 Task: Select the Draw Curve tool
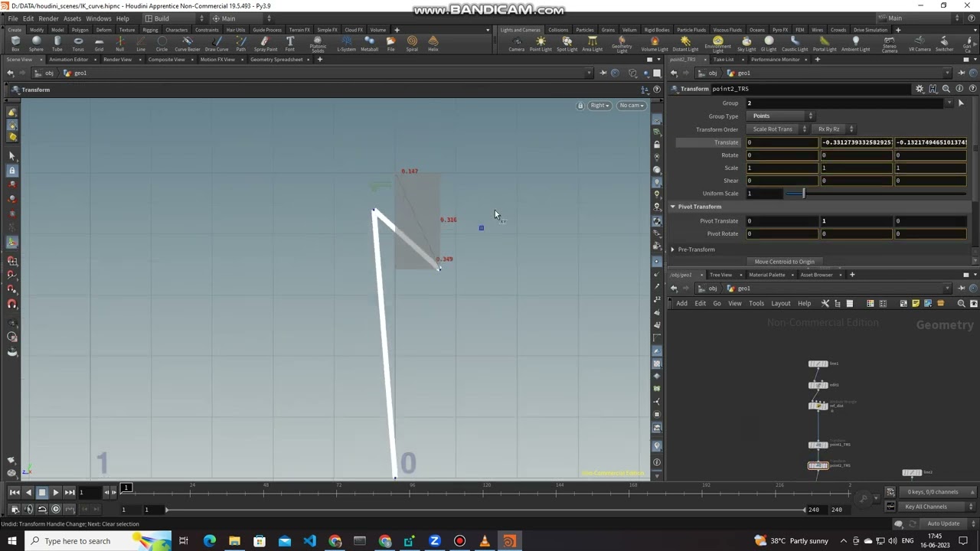click(217, 44)
